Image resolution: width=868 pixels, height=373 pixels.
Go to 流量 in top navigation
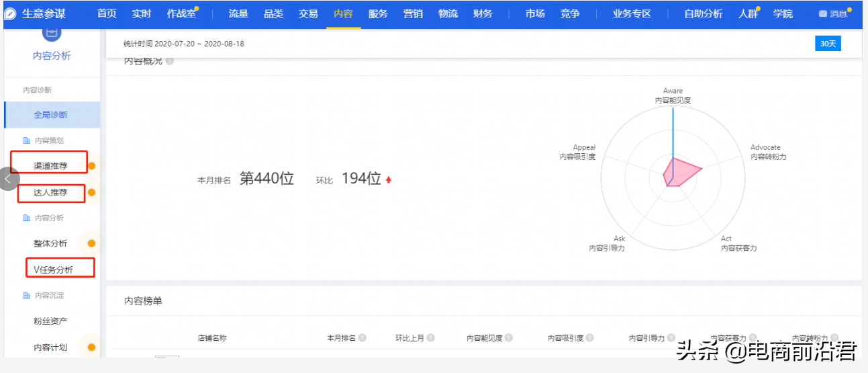tap(238, 13)
